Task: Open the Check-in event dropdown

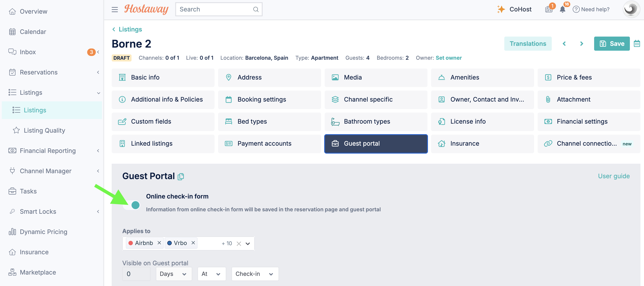Action: [x=255, y=274]
